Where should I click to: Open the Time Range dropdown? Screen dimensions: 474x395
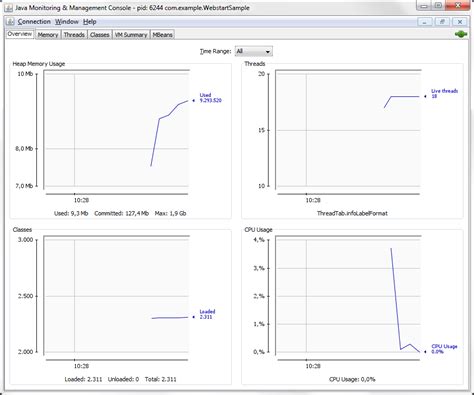pyautogui.click(x=254, y=51)
